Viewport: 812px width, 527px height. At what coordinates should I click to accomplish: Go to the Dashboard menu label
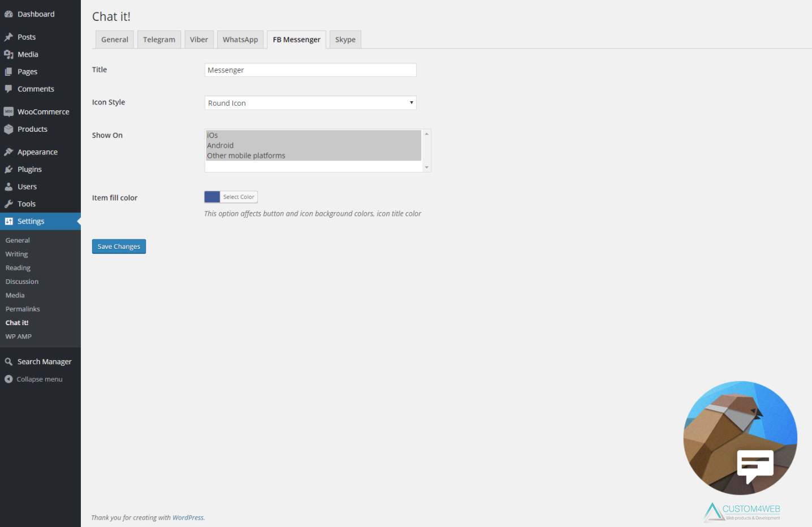point(36,14)
